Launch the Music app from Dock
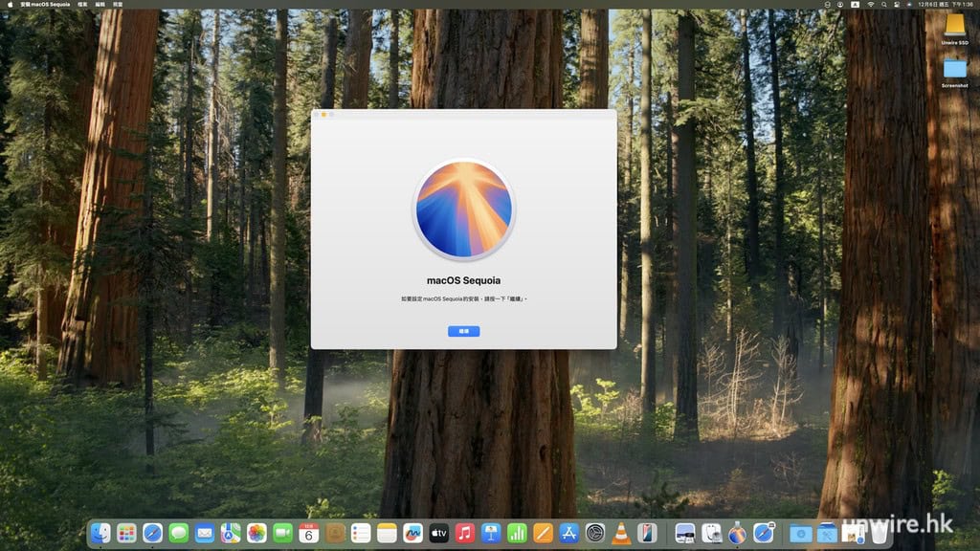The height and width of the screenshot is (551, 980). click(465, 533)
